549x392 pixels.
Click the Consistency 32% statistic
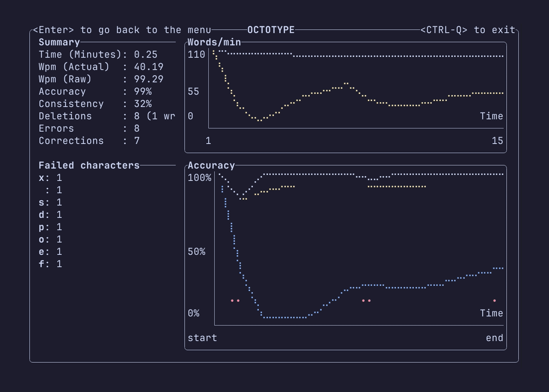[x=142, y=103]
